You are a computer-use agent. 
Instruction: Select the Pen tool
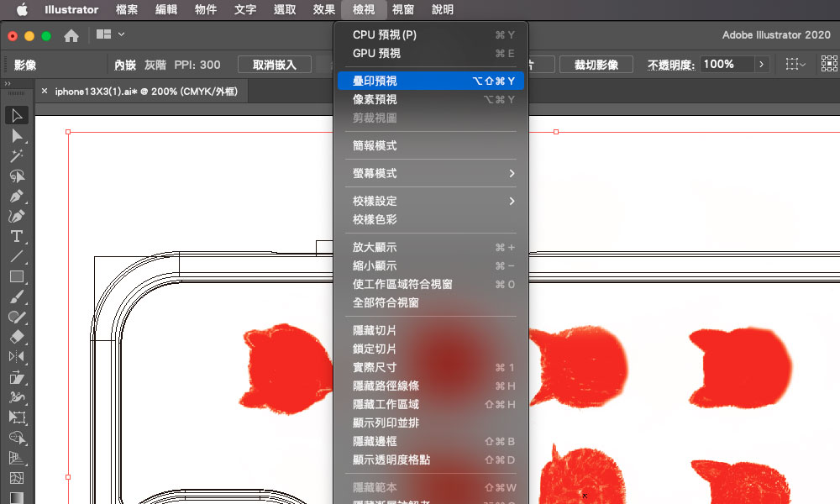point(17,196)
